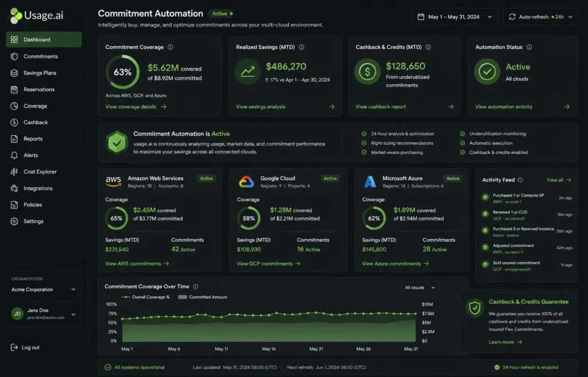Click the 63% commitment coverage ring

point(123,72)
